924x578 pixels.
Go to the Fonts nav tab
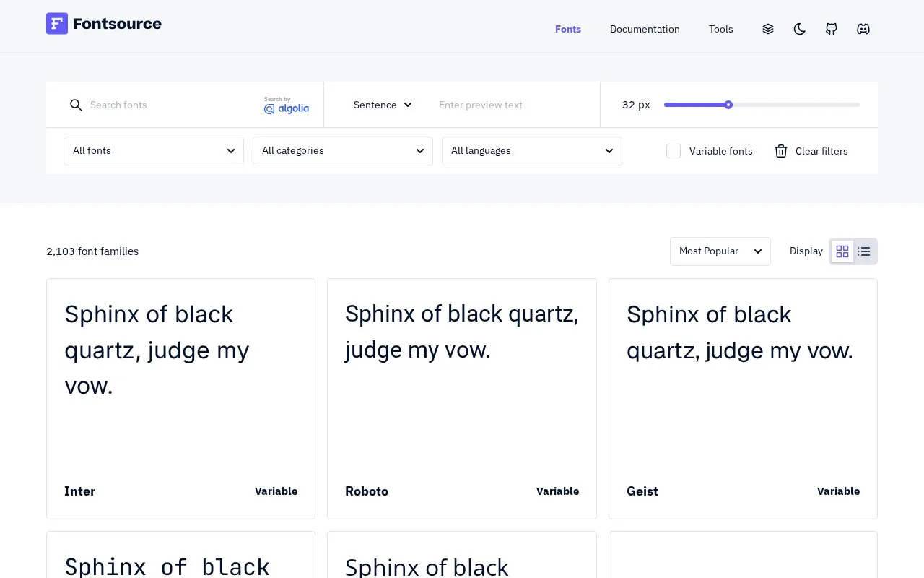pyautogui.click(x=568, y=29)
